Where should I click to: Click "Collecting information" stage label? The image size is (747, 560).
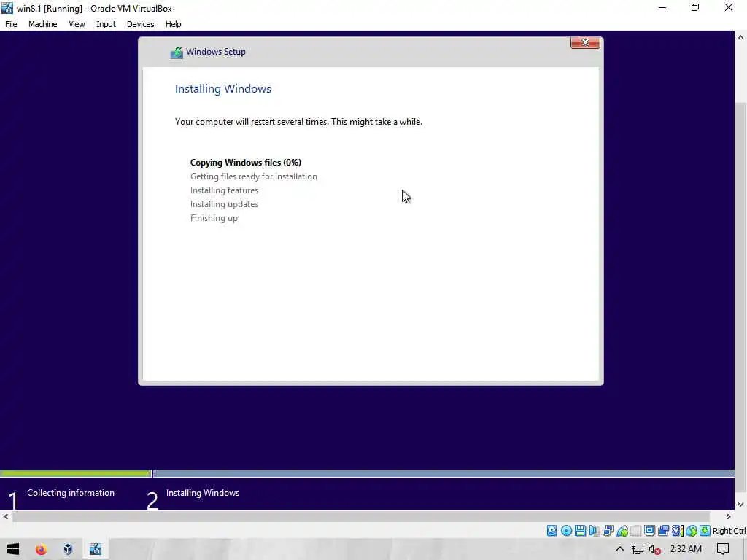tap(71, 493)
